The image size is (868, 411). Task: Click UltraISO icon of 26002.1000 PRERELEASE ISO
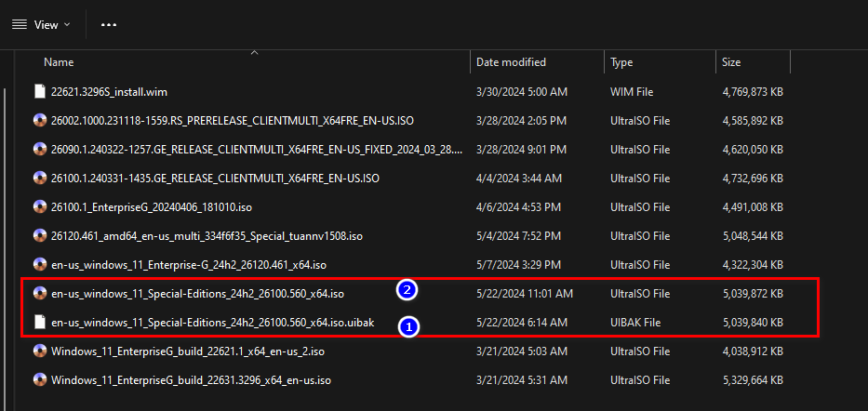(x=39, y=121)
